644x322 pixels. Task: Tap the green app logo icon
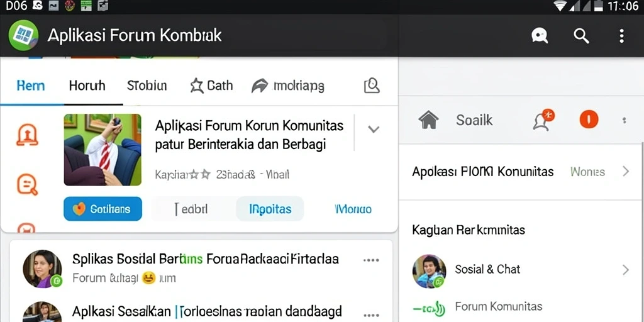[23, 35]
